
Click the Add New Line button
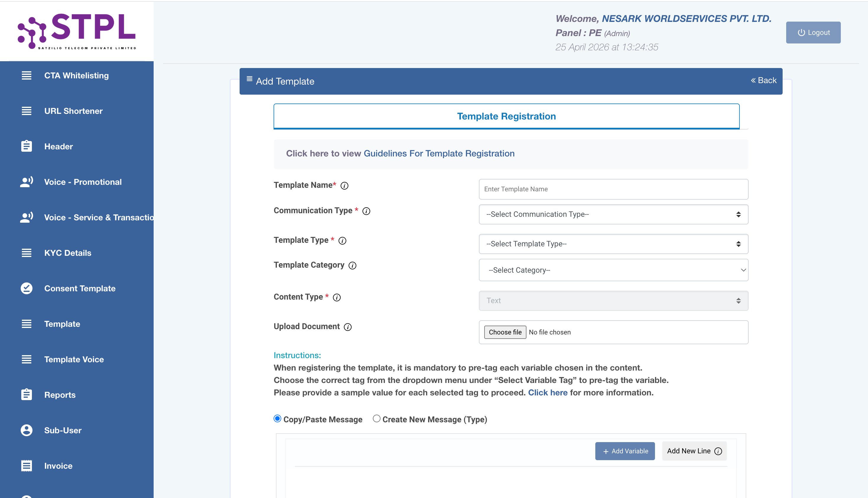point(695,451)
